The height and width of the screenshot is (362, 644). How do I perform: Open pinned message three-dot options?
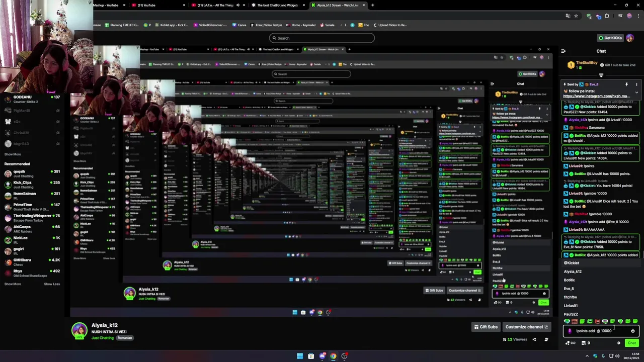pyautogui.click(x=636, y=84)
